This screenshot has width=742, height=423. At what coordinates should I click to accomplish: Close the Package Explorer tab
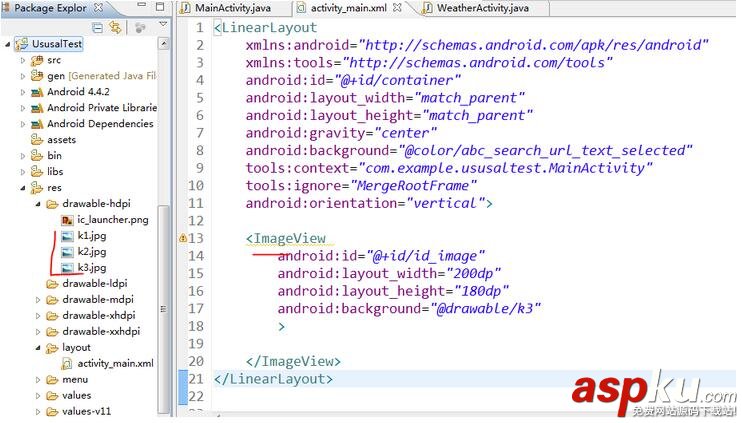(x=98, y=8)
